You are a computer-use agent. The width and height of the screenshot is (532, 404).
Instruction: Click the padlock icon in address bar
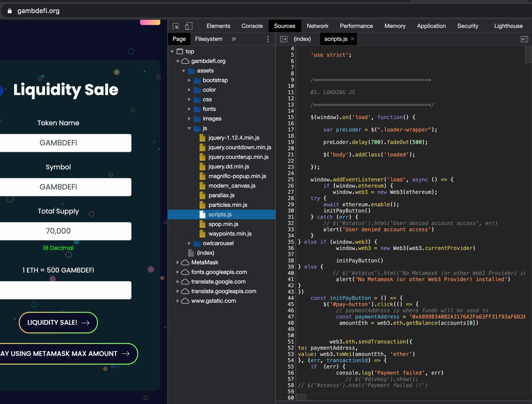(10, 11)
